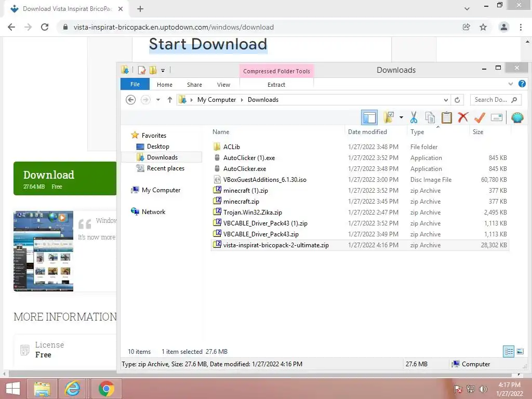Click the orange checkmark Properties icon
Image resolution: width=532 pixels, height=399 pixels.
point(480,118)
